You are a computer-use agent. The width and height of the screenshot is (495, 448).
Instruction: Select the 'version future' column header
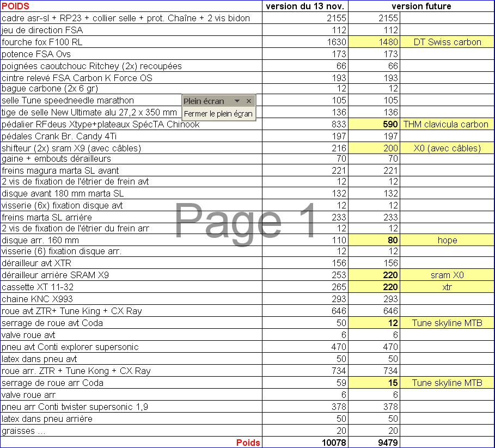tap(421, 6)
